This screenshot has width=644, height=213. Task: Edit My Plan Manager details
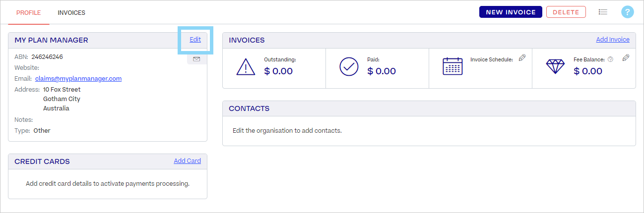tap(195, 40)
